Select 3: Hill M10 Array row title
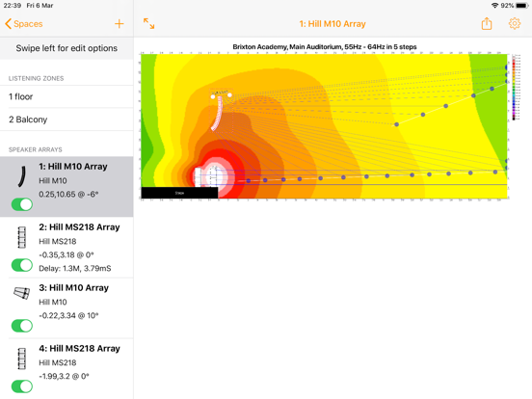This screenshot has width=532, height=399. [x=73, y=288]
